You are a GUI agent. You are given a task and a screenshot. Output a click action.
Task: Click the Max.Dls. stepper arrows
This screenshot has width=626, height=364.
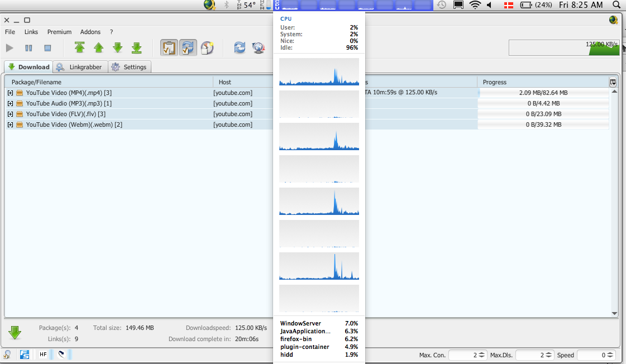549,355
